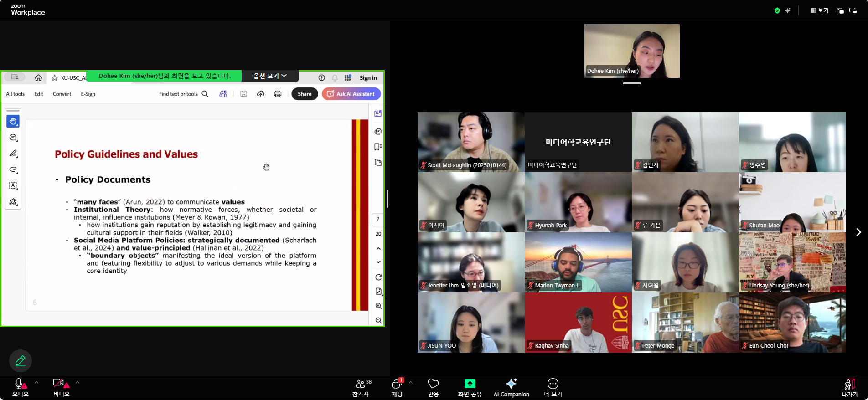Select Dohee Kim's speaker video thumbnail
The height and width of the screenshot is (400, 868).
[x=631, y=51]
